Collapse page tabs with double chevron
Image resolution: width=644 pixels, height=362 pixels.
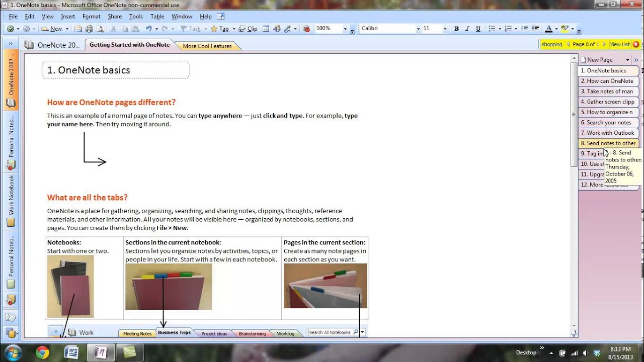tap(636, 60)
